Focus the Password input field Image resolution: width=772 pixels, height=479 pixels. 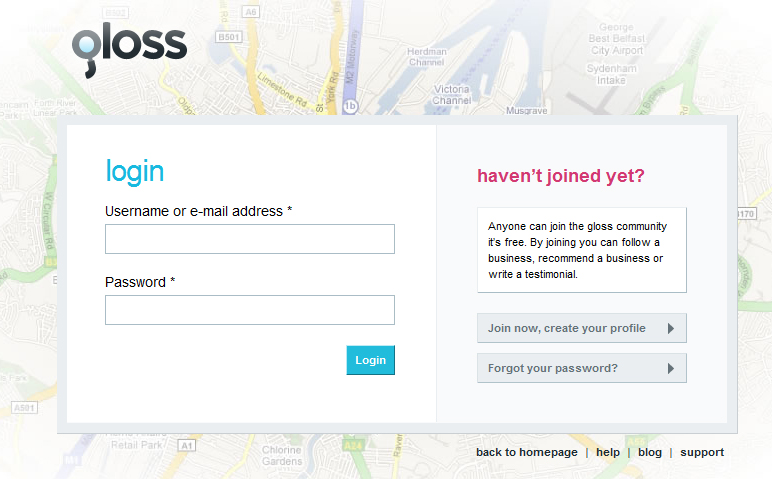[250, 310]
